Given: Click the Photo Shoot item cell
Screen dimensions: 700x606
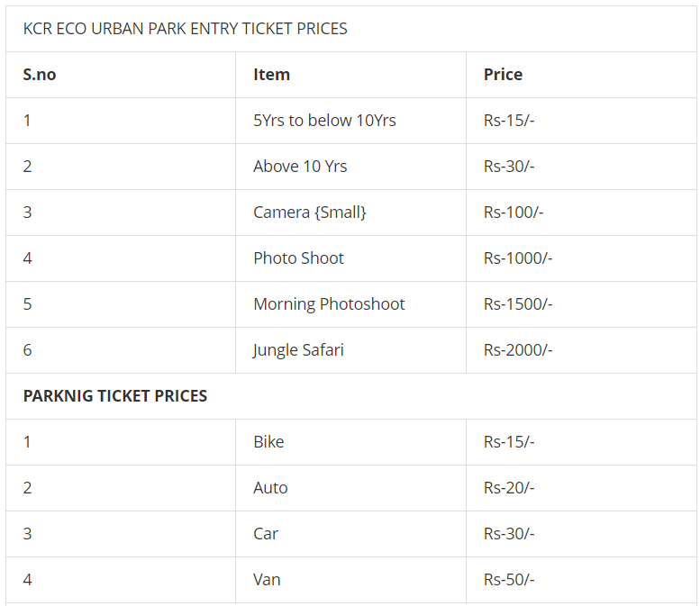Looking at the screenshot, I should pos(298,258).
